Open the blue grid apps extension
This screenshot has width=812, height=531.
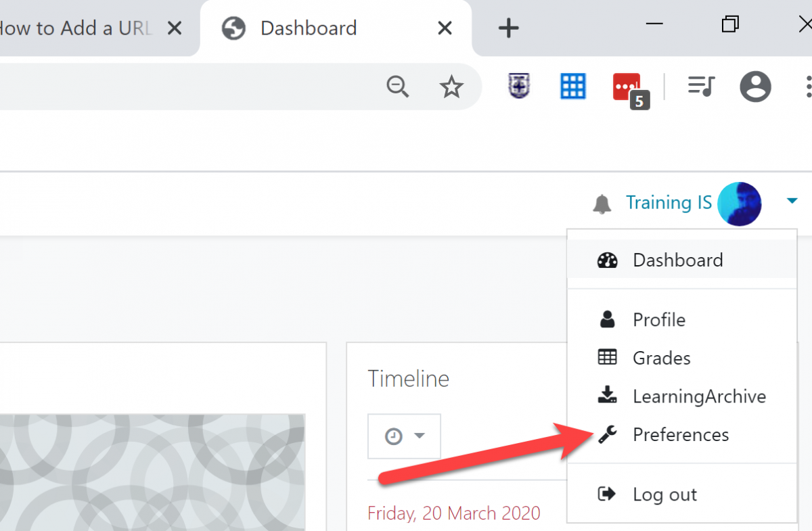point(573,86)
